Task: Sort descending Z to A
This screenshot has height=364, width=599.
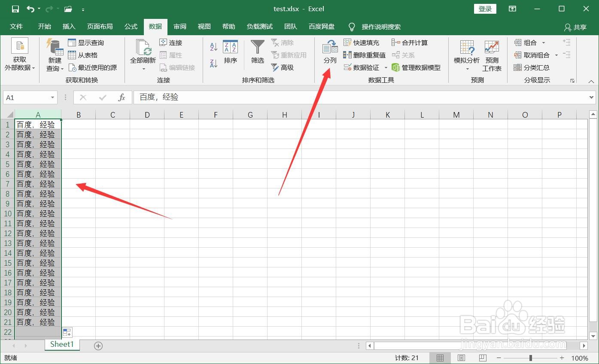Action: point(213,63)
